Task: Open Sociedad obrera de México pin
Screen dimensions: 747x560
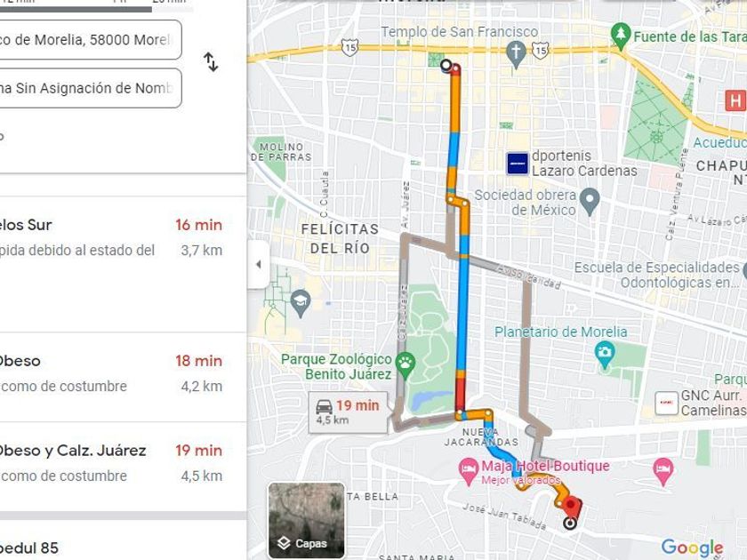Action: pyautogui.click(x=590, y=202)
